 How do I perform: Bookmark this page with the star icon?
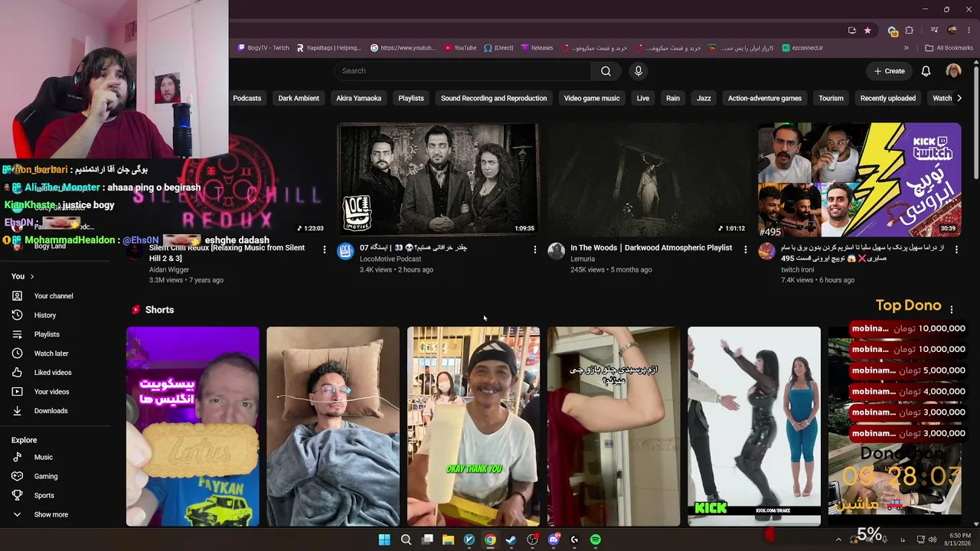867,31
